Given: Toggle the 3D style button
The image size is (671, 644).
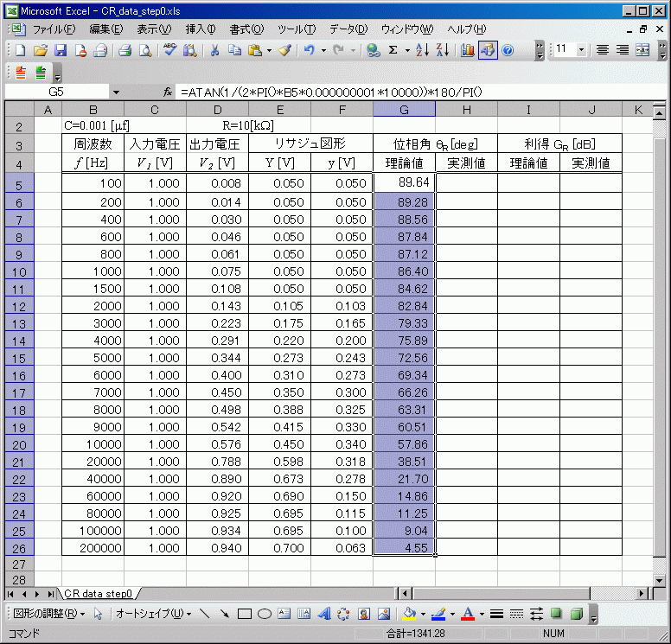Looking at the screenshot, I should [576, 614].
